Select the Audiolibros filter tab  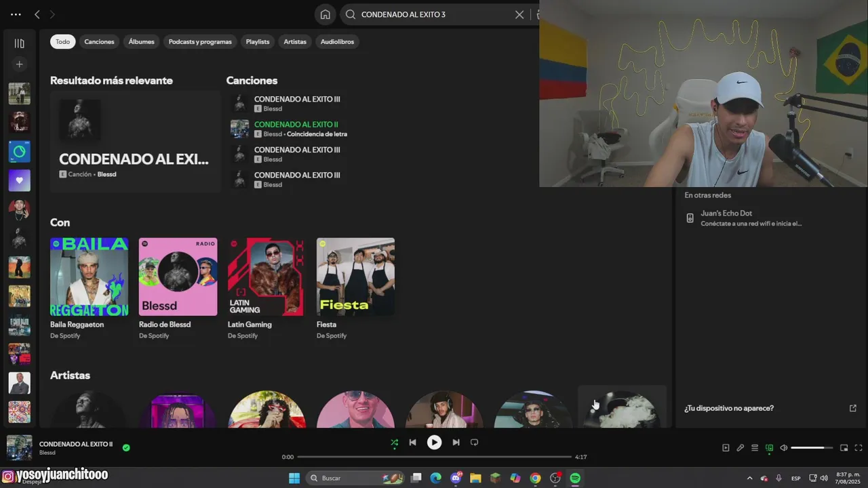coord(337,41)
